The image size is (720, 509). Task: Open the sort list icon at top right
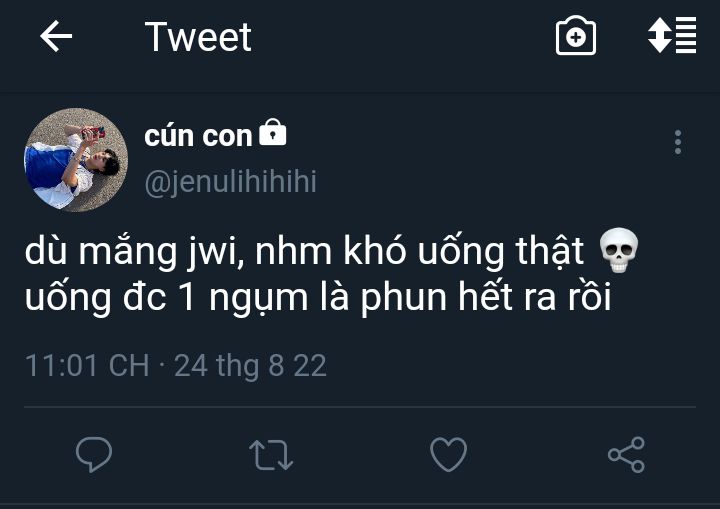click(672, 36)
